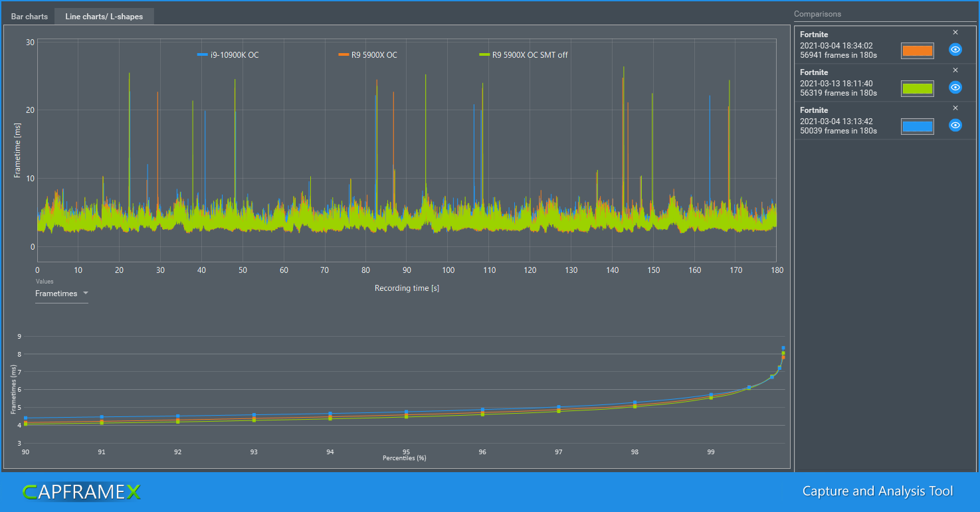
Task: Open the orange color swatch picker
Action: click(x=917, y=50)
